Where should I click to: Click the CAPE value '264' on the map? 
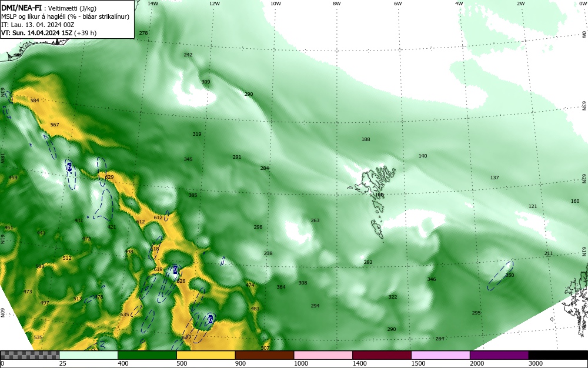[x=439, y=339]
